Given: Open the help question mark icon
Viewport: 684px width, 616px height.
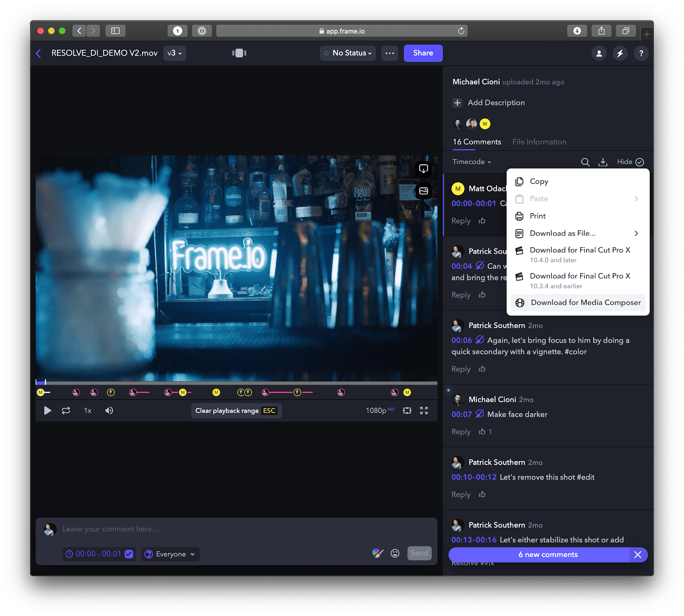Looking at the screenshot, I should click(641, 53).
